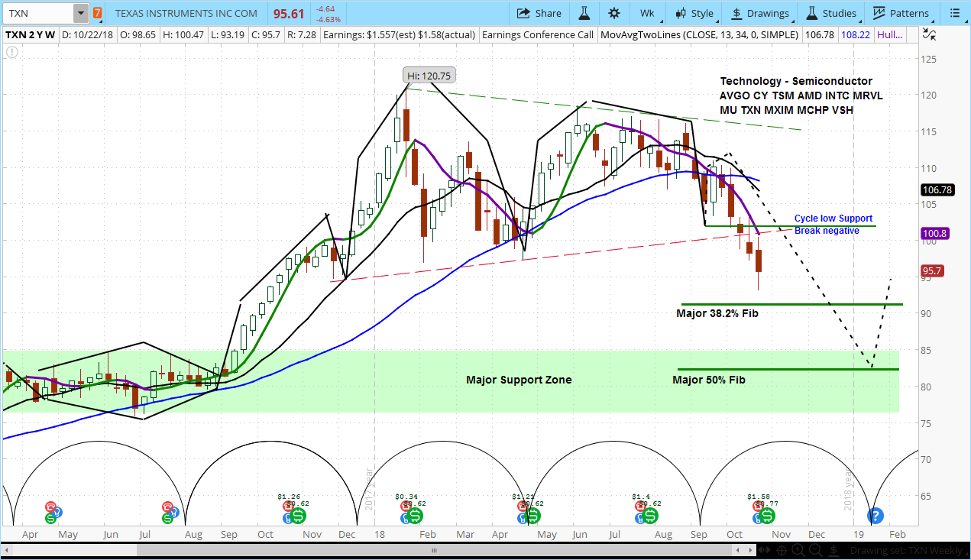Toggle the crosshair cursor tool in the bottom bar

782,550
